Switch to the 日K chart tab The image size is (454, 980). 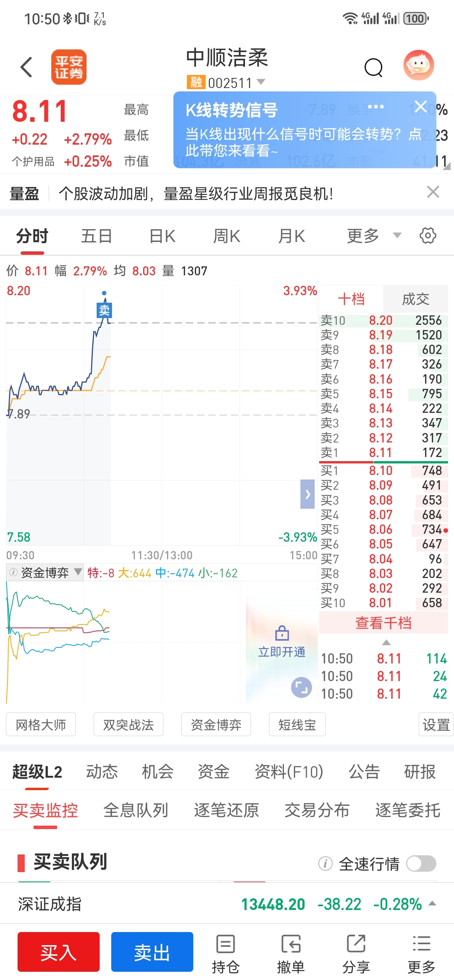coord(162,236)
